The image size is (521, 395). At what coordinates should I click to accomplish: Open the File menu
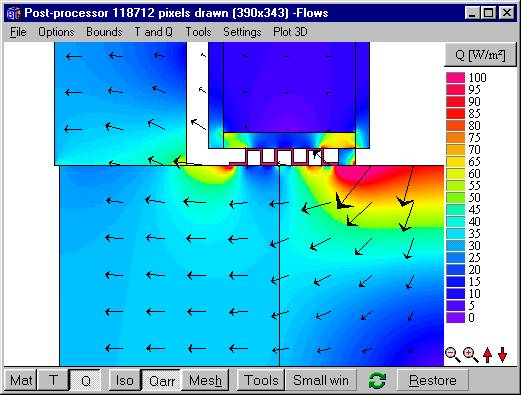coord(18,32)
